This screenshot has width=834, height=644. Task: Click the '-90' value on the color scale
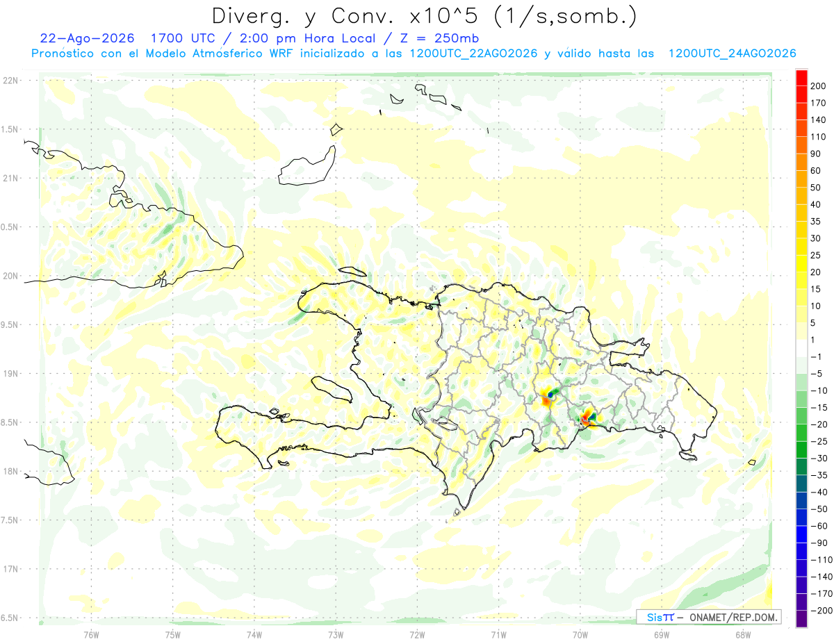(819, 543)
